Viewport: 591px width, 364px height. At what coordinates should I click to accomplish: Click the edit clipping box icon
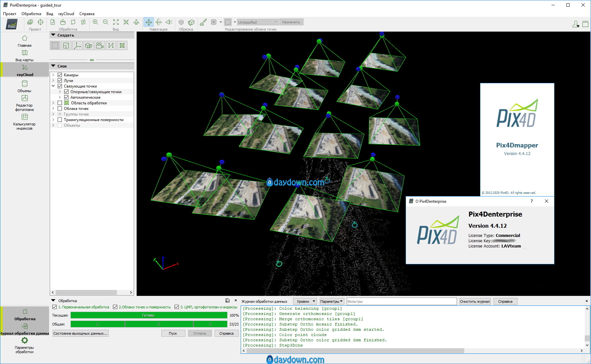coord(191,22)
